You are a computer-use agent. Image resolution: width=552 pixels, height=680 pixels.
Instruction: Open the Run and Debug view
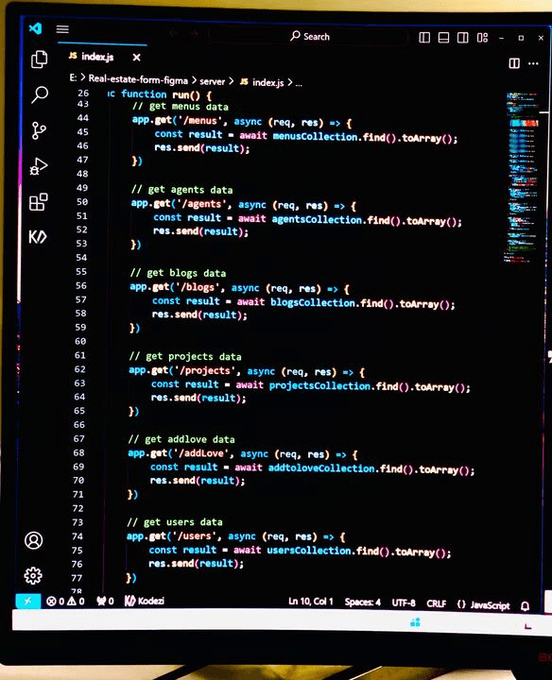(38, 166)
